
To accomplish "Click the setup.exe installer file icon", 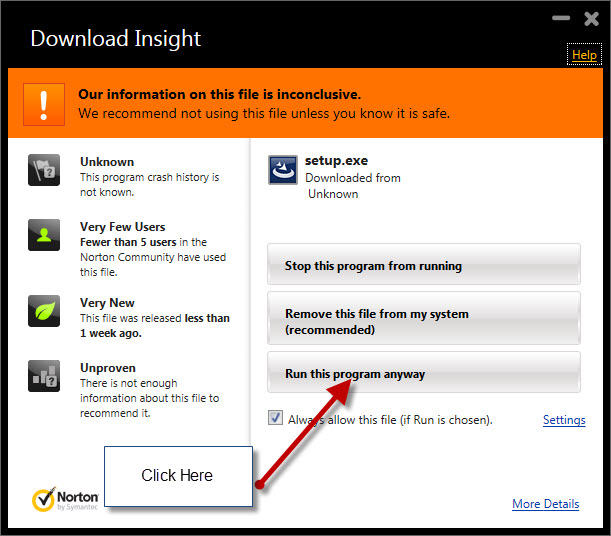I will coord(283,170).
